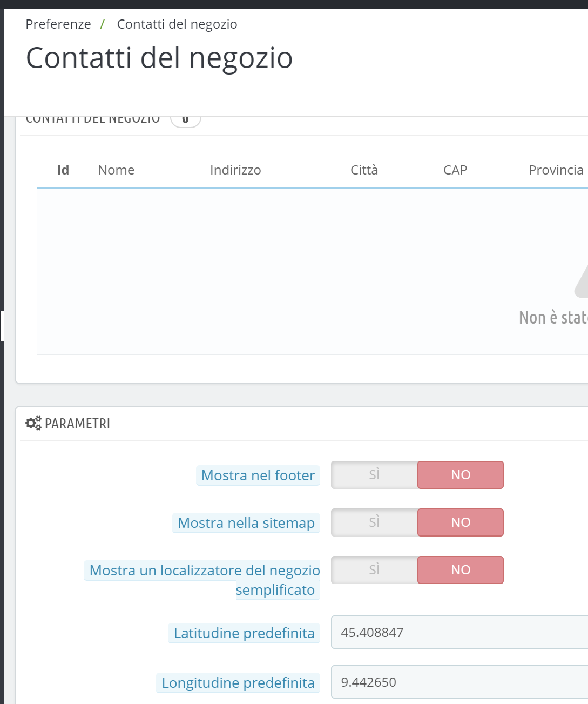Sort the table by Nome column
The width and height of the screenshot is (588, 704).
[x=116, y=170]
